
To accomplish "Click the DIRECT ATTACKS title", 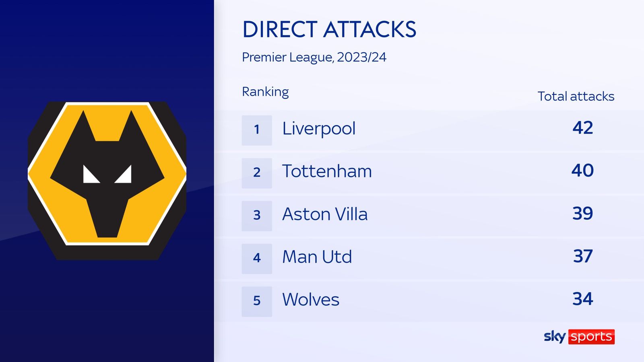I will [x=329, y=29].
